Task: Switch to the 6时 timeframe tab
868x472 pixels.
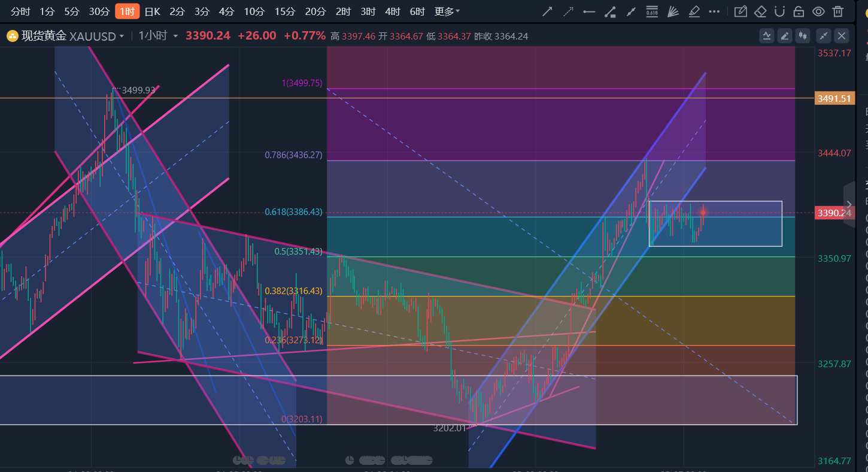Action: [417, 11]
